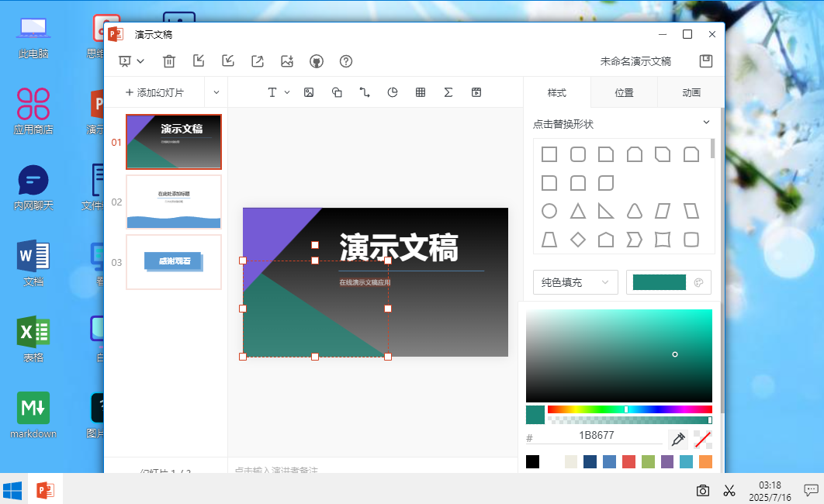Select the parallelogram shape

click(x=663, y=211)
